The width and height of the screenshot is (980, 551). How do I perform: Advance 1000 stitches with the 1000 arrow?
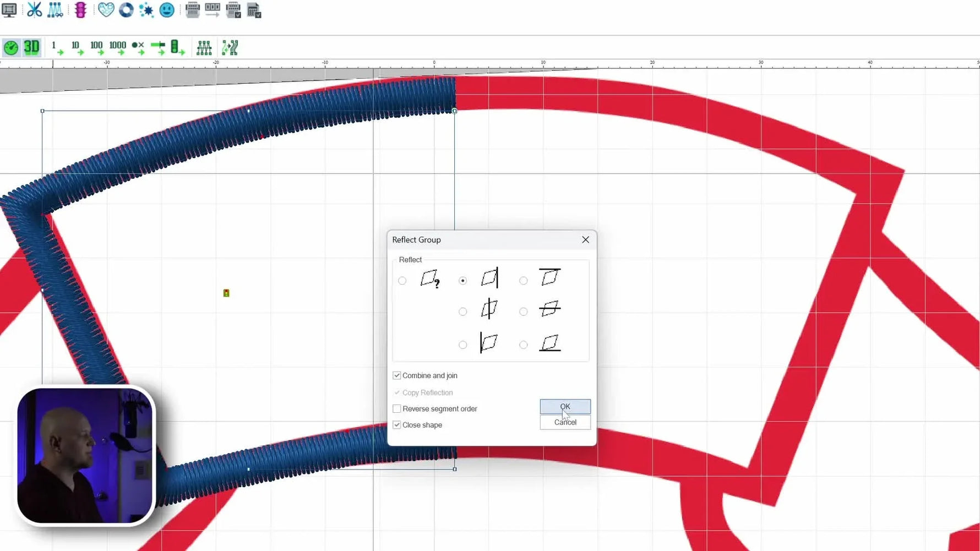(x=118, y=48)
